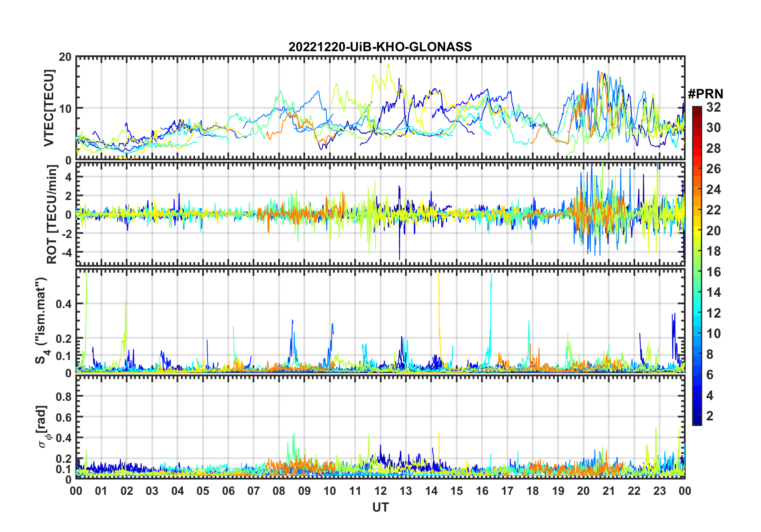Click the σφ[rad] y-axis label
Screen dimensions: 761x532
coord(43,426)
